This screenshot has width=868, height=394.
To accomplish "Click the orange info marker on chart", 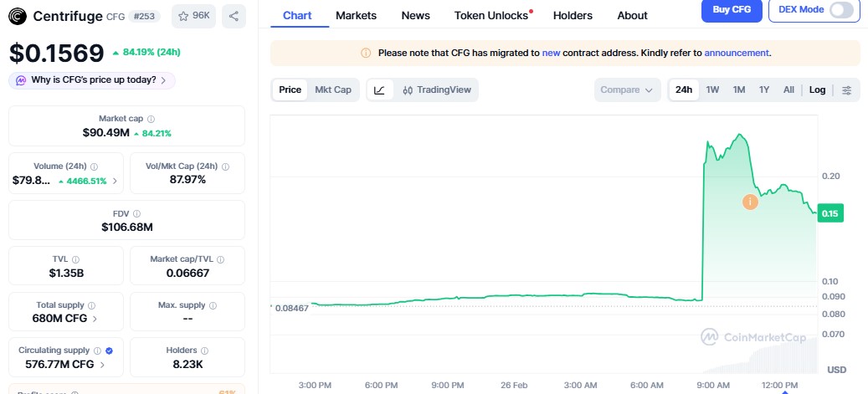I will coord(749,202).
